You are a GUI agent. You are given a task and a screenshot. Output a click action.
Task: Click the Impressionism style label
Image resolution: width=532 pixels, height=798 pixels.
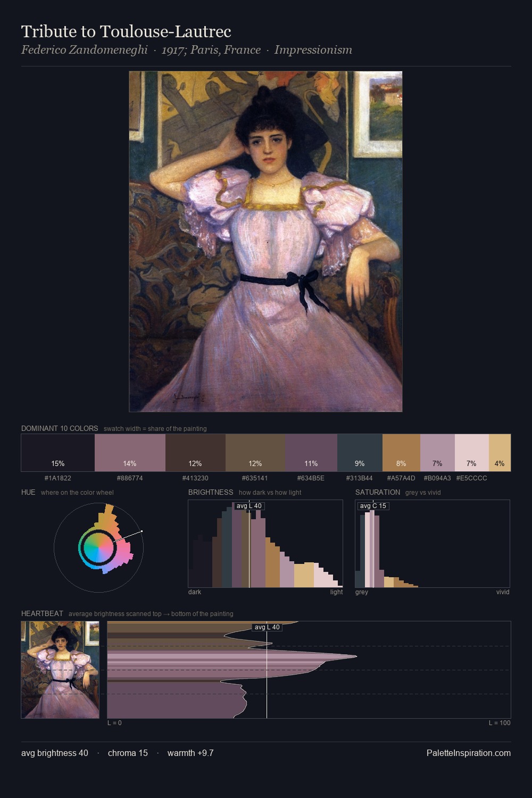313,50
